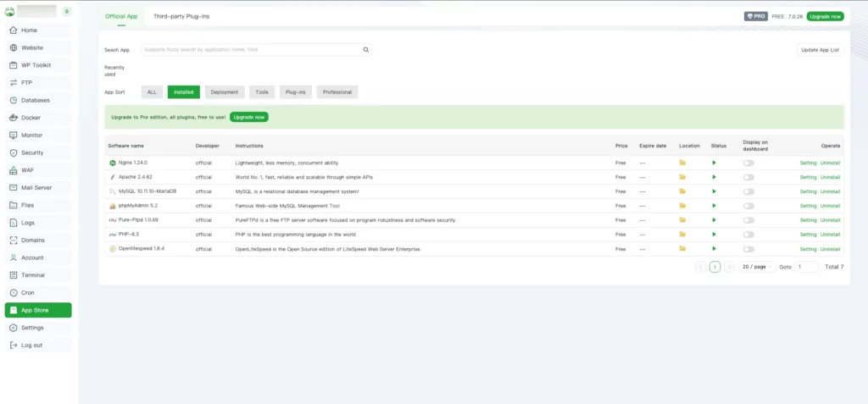The image size is (868, 404).
Task: Toggle dashboard display for Pure-Ftpd
Action: (x=748, y=220)
